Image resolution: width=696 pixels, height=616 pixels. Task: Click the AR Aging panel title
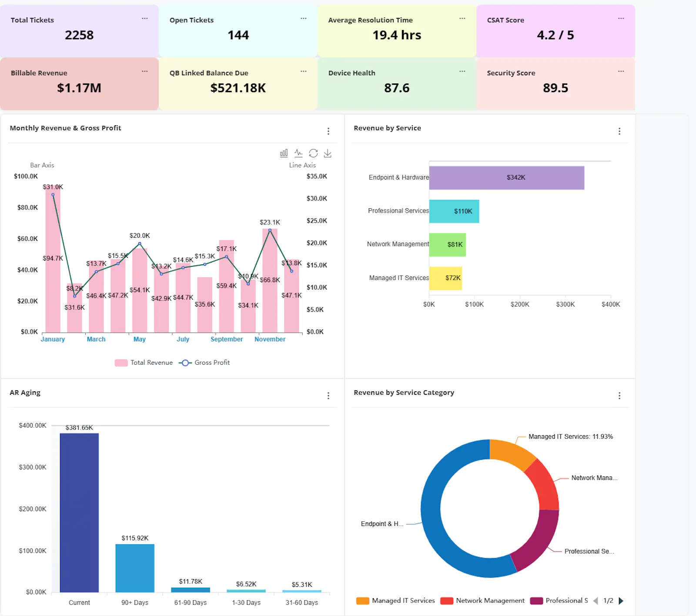[25, 393]
